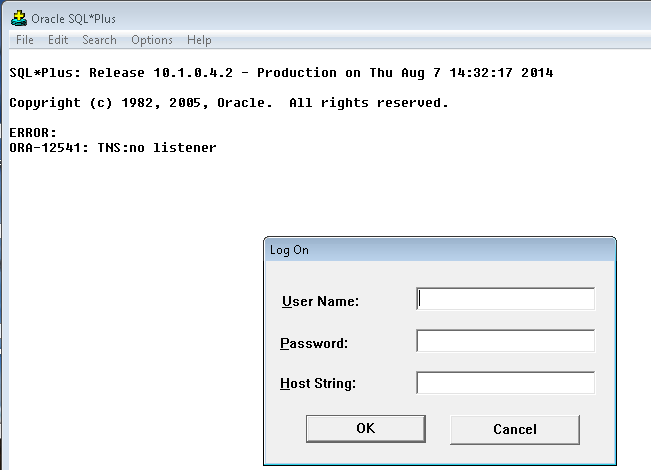Click the Copyright 1982, 2005 Oracle line

pyautogui.click(x=229, y=103)
